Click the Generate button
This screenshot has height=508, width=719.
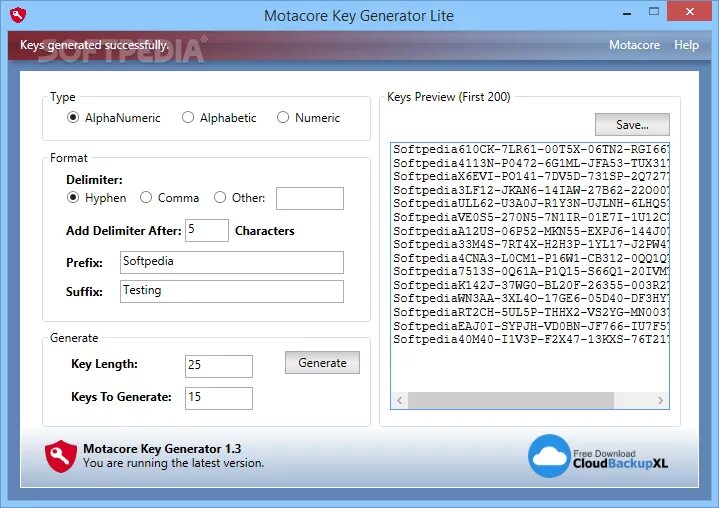click(x=322, y=363)
